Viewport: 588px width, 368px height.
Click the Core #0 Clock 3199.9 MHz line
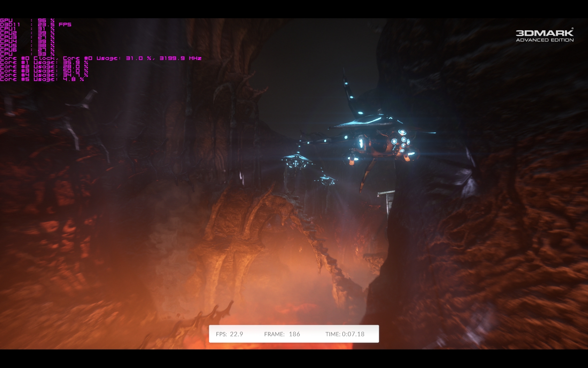(x=101, y=58)
